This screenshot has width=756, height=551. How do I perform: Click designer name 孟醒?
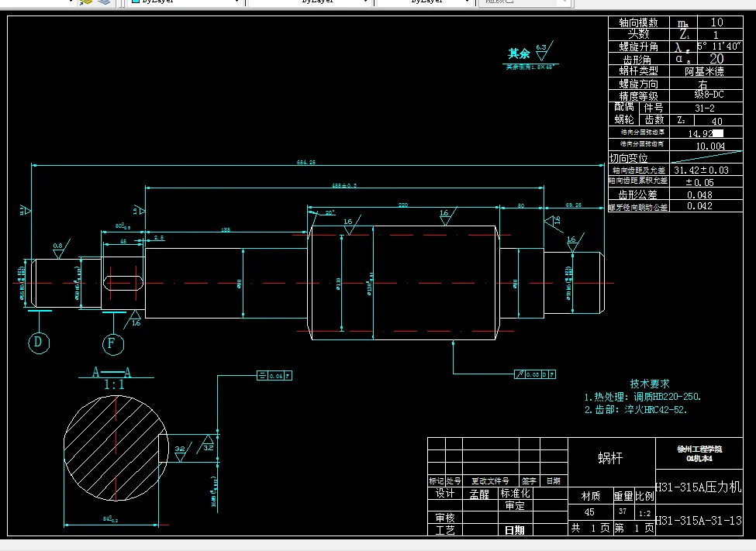click(480, 494)
